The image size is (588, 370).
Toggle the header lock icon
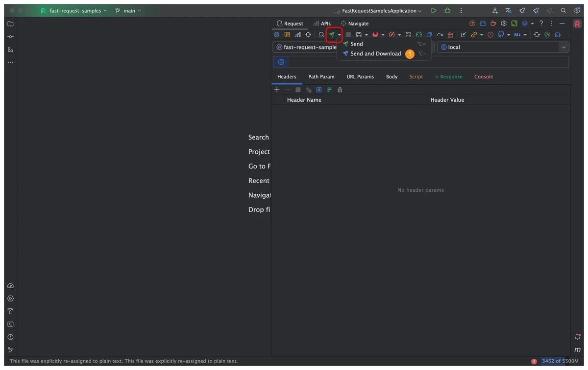[x=340, y=90]
